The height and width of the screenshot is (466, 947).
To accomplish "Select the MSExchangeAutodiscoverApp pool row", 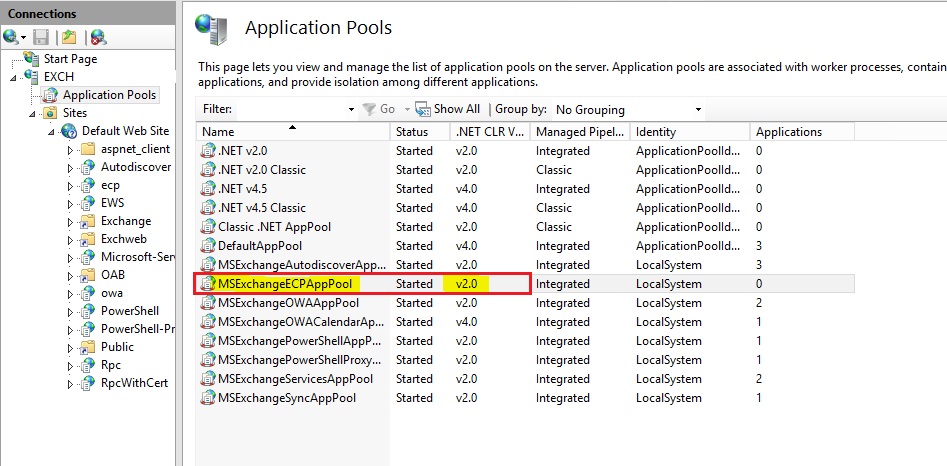I will pos(525,265).
